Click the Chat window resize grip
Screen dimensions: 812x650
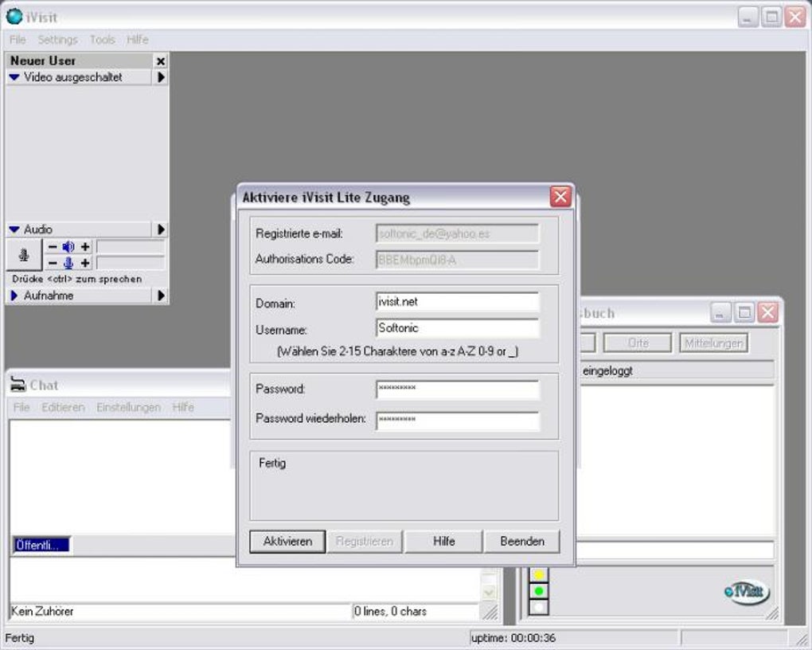coord(490,613)
